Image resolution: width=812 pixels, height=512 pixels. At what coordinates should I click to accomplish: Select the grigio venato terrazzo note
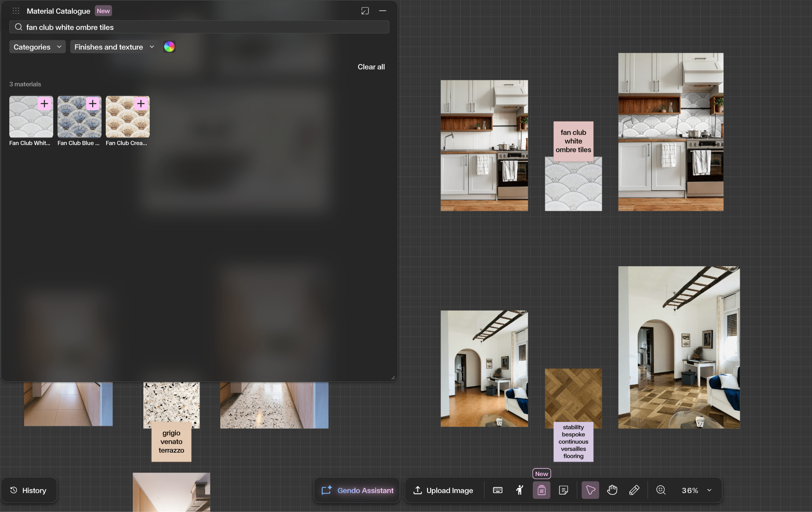point(171,442)
